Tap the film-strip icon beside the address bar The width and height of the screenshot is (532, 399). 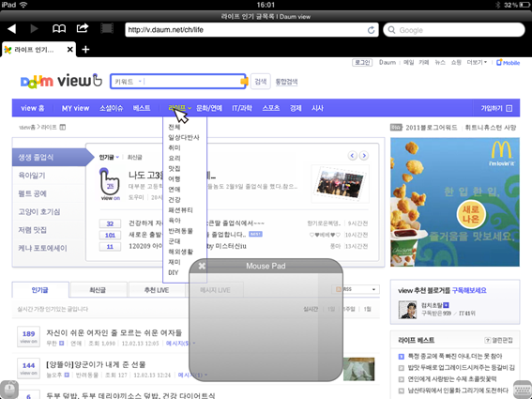click(107, 29)
